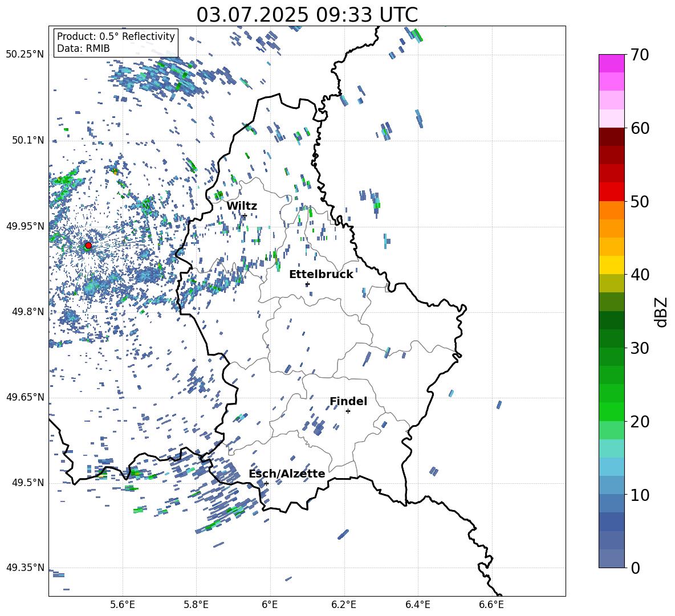
Task: Click the 5.6°E longitude label
Action: click(x=123, y=605)
